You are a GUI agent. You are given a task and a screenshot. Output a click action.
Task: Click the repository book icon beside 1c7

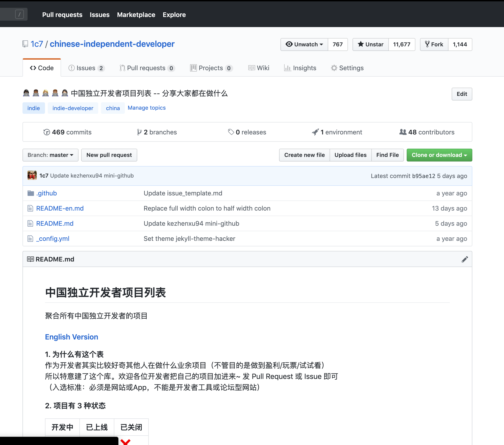(x=25, y=44)
